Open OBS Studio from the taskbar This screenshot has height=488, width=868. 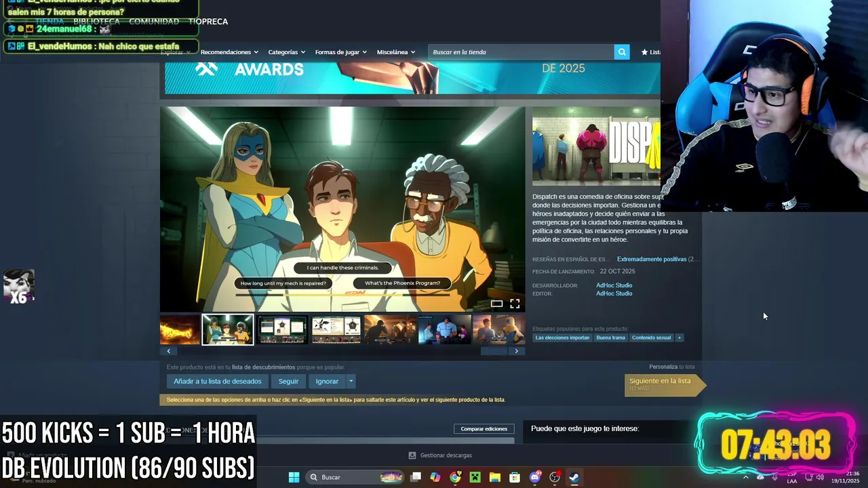point(555,477)
